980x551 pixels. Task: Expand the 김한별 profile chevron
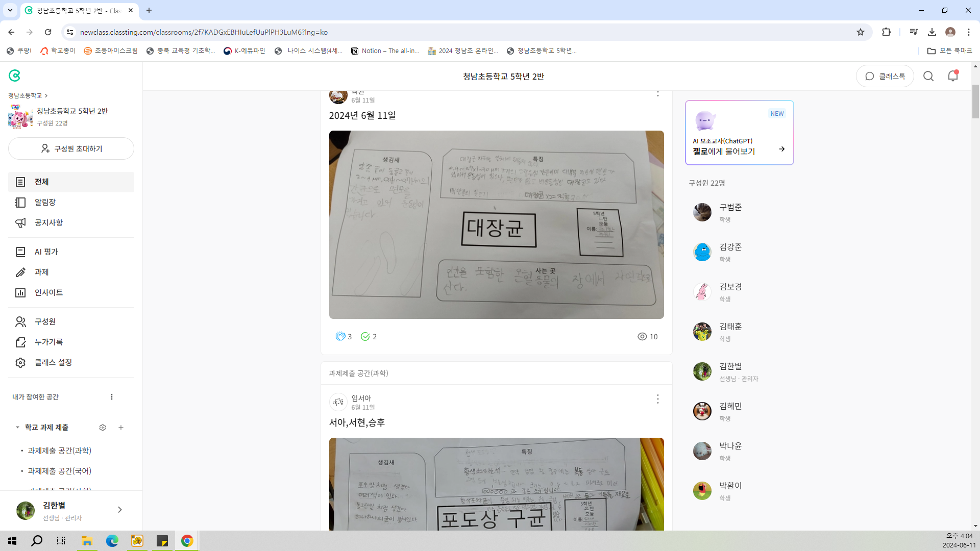point(120,510)
